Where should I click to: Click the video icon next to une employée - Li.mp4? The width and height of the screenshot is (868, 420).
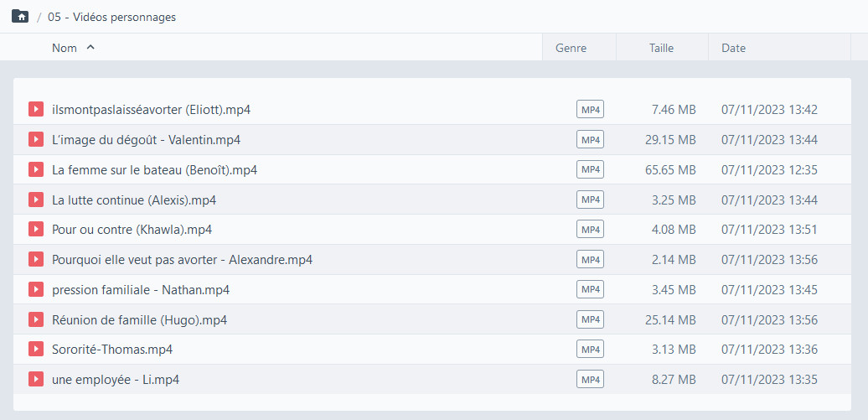(x=36, y=379)
